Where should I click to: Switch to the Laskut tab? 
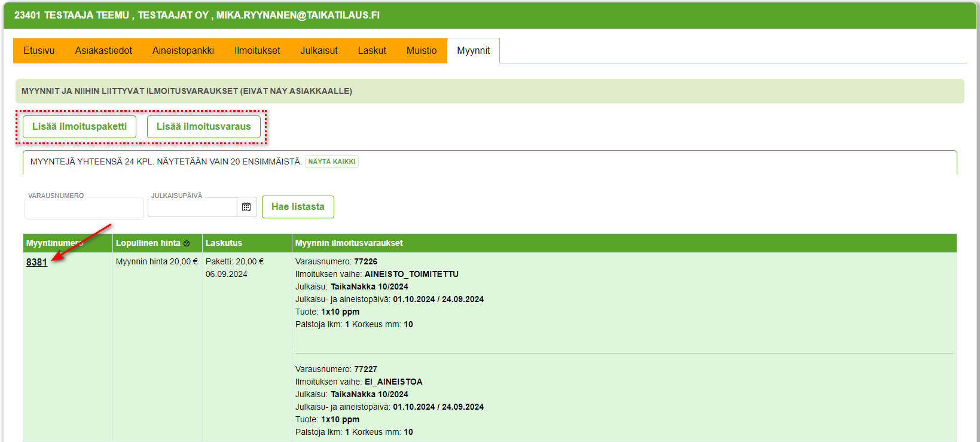coord(372,51)
